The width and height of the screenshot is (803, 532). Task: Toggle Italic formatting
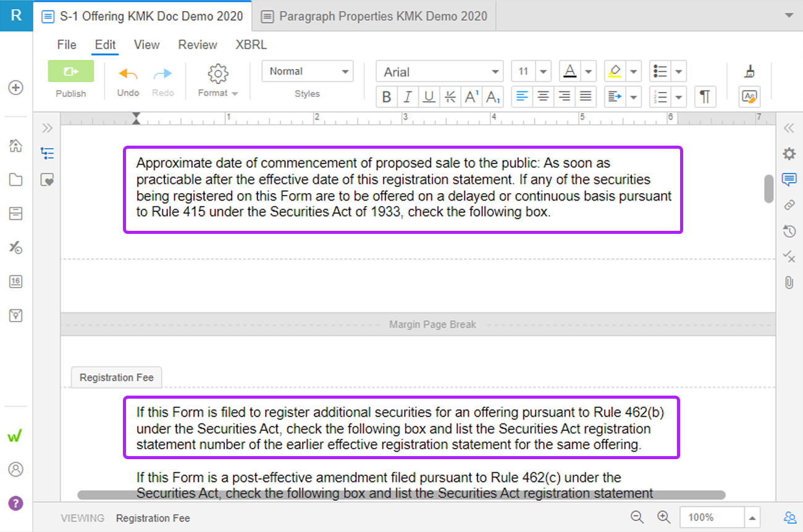coord(408,97)
